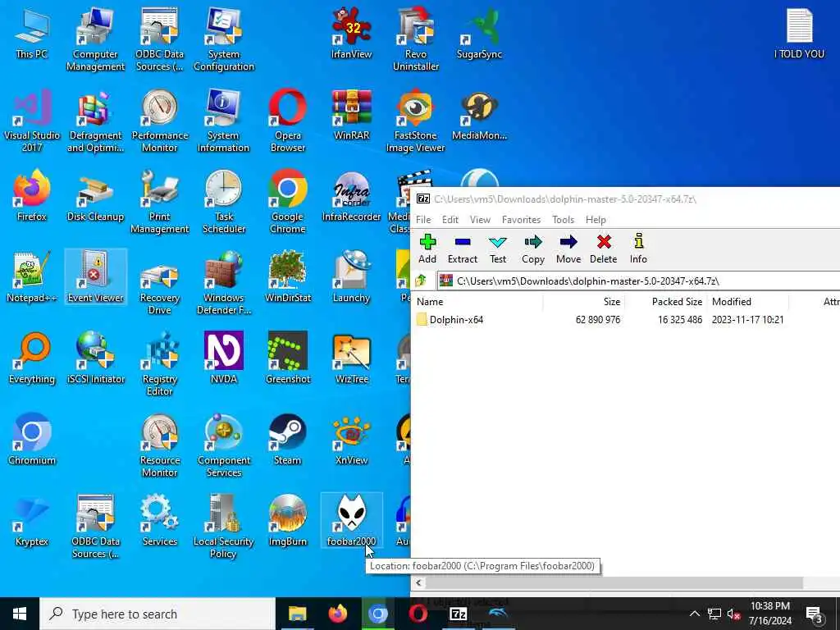
Task: Click the Extract button in 7-Zip
Action: [463, 249]
